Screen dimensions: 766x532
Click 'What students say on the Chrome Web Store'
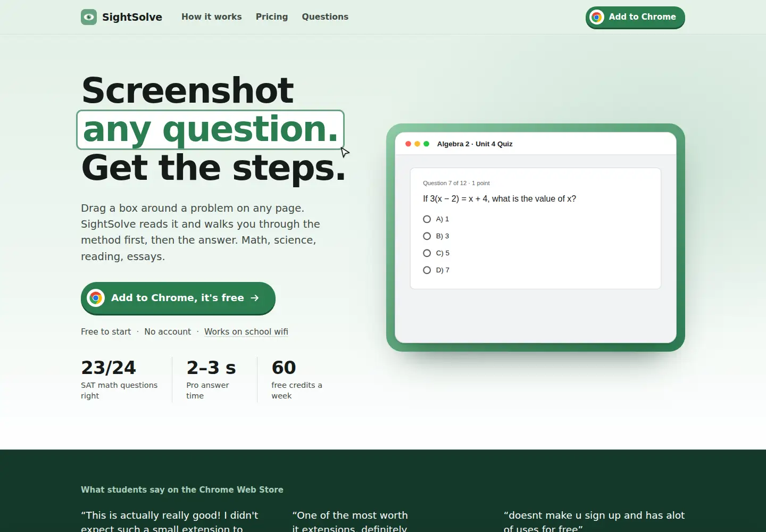tap(182, 489)
